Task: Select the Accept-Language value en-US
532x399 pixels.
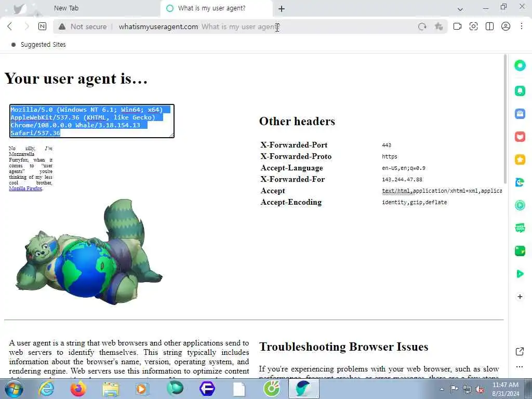Action: tap(403, 168)
